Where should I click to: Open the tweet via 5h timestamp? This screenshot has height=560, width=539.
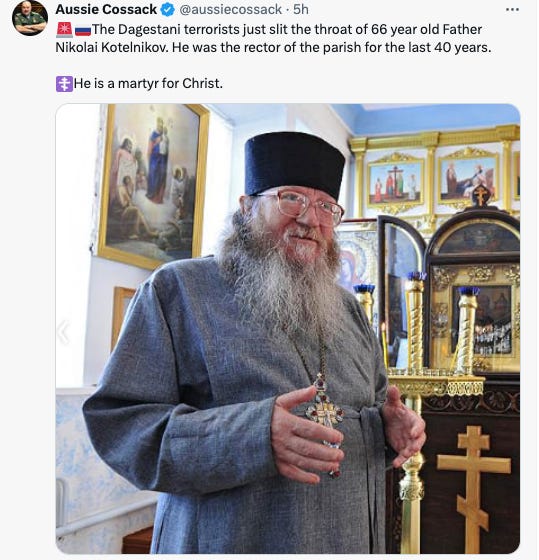[301, 10]
